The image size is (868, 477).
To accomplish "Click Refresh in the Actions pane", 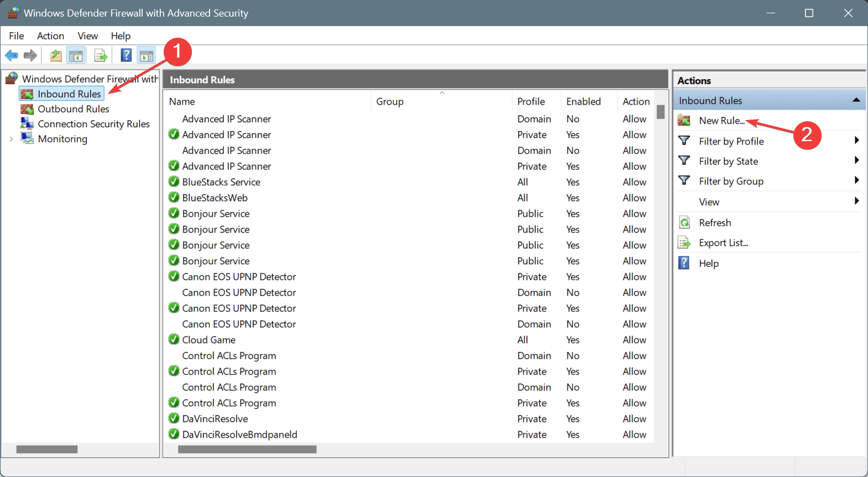I will pos(715,222).
